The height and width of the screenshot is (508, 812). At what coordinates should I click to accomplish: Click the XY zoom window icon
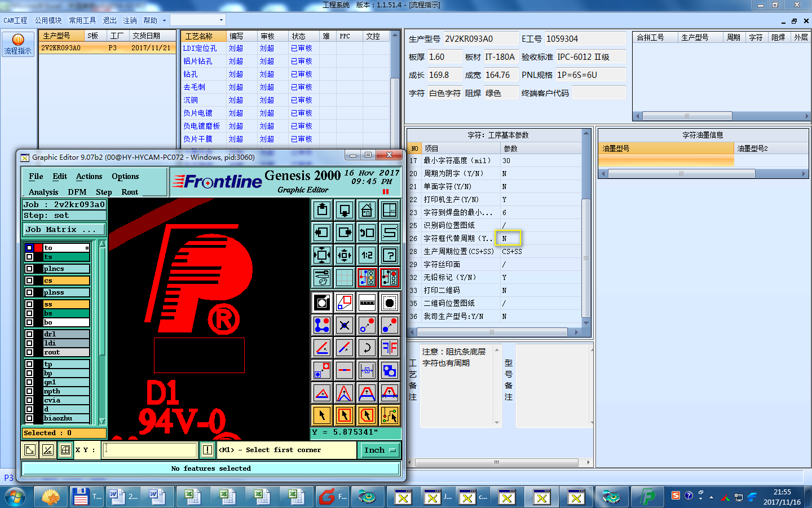(x=390, y=210)
